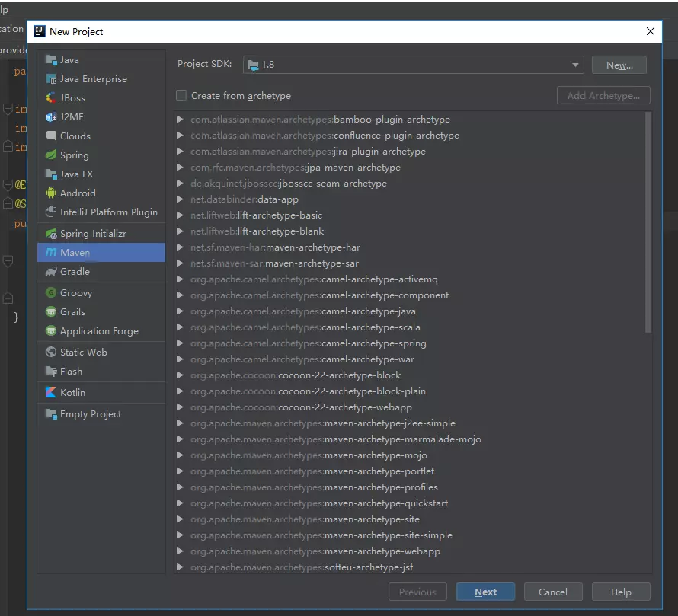Choose Spring Initializr project type
The image size is (678, 616).
pyautogui.click(x=101, y=234)
